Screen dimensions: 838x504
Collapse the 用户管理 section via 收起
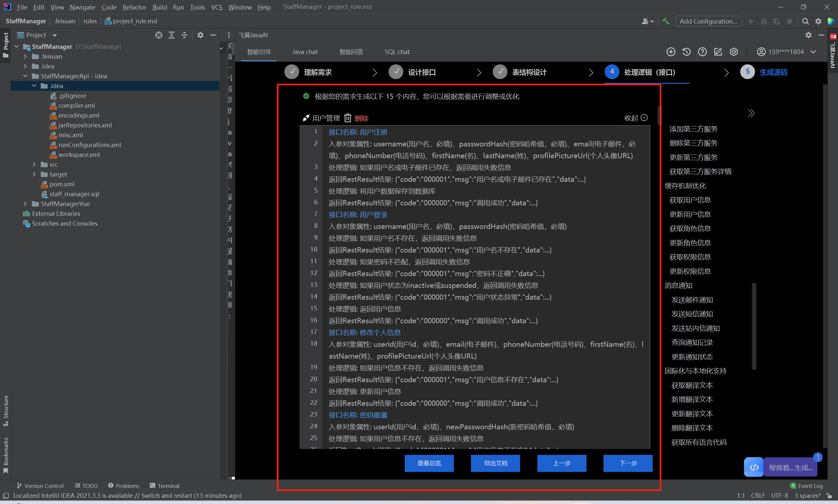click(x=636, y=118)
